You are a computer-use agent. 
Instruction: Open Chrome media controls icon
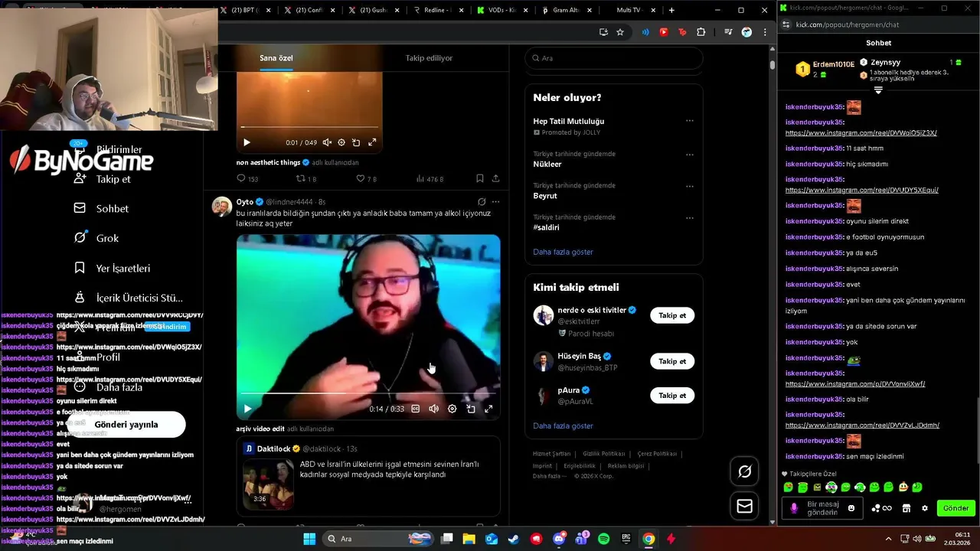point(728,32)
